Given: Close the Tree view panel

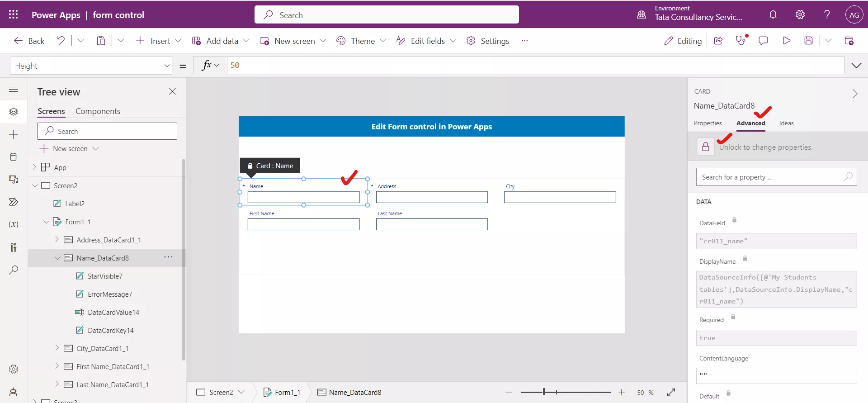Looking at the screenshot, I should (172, 91).
